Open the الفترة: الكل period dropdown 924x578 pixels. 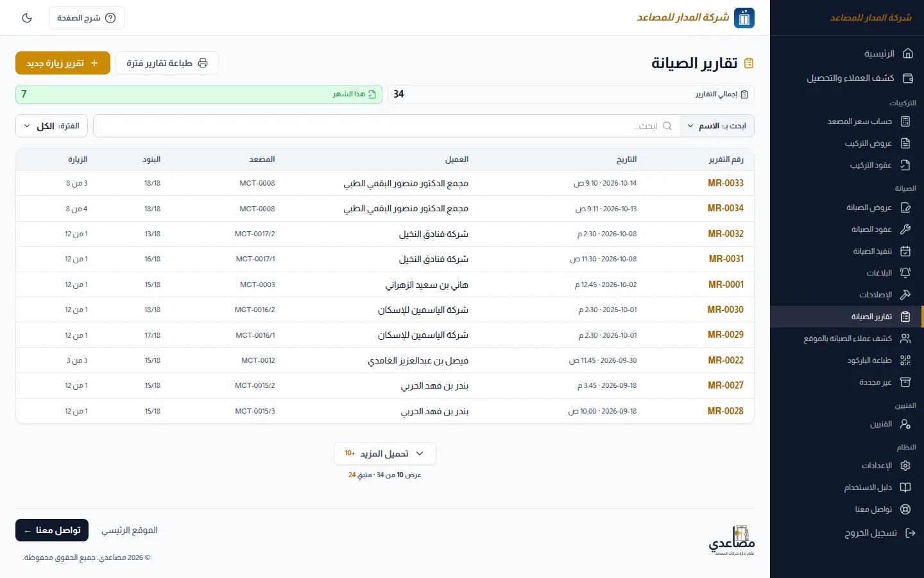click(52, 126)
